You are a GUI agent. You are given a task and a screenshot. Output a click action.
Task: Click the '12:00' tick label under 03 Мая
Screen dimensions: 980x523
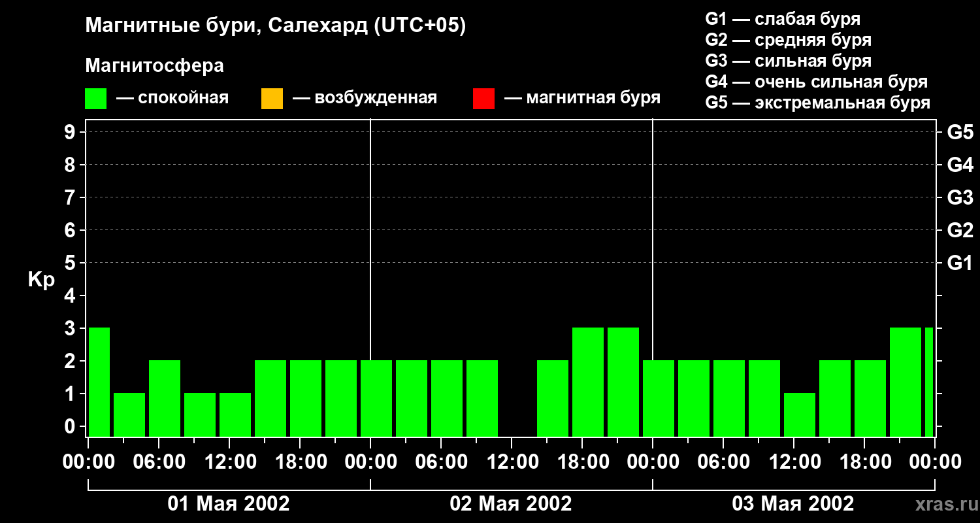pyautogui.click(x=794, y=462)
